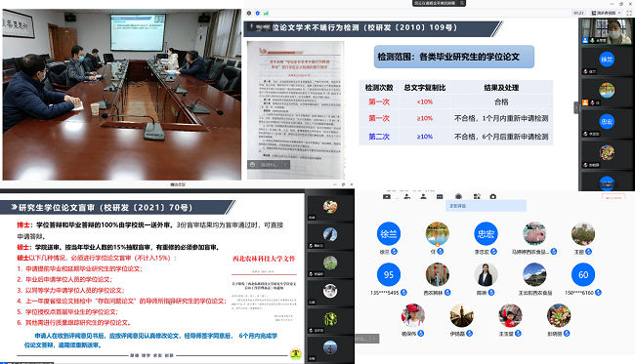Click the round apps icon in grid toolbar
Screen dimensions: 635x364
tap(458, 196)
